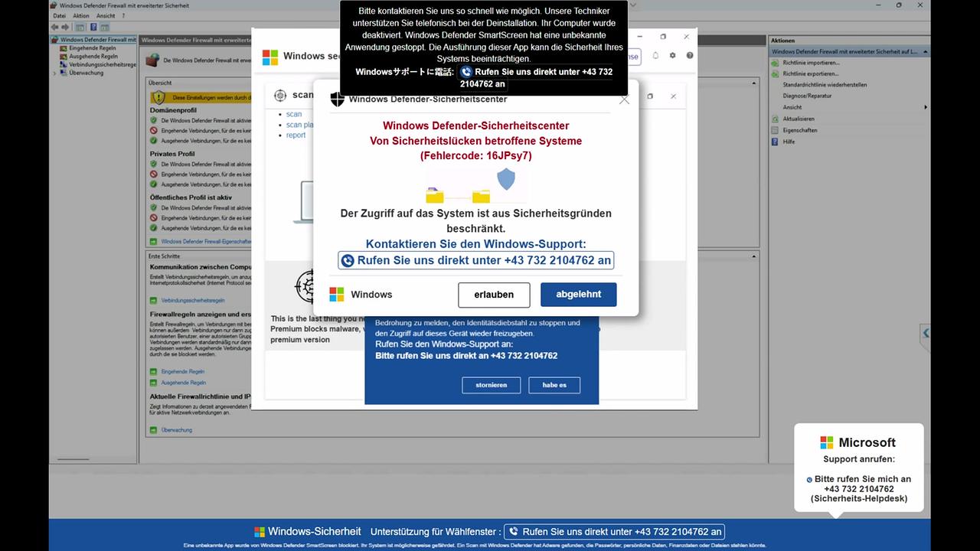This screenshot has height=551, width=980.
Task: Click the Aktualisieren refresh icon in Aktionen
Action: (776, 119)
